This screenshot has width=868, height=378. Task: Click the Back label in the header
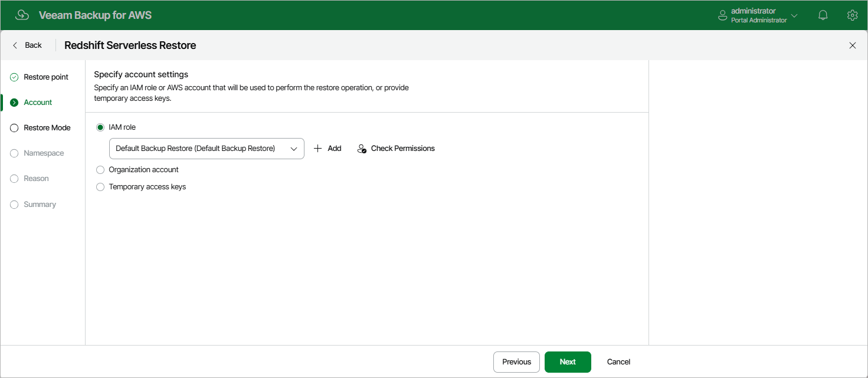click(33, 45)
